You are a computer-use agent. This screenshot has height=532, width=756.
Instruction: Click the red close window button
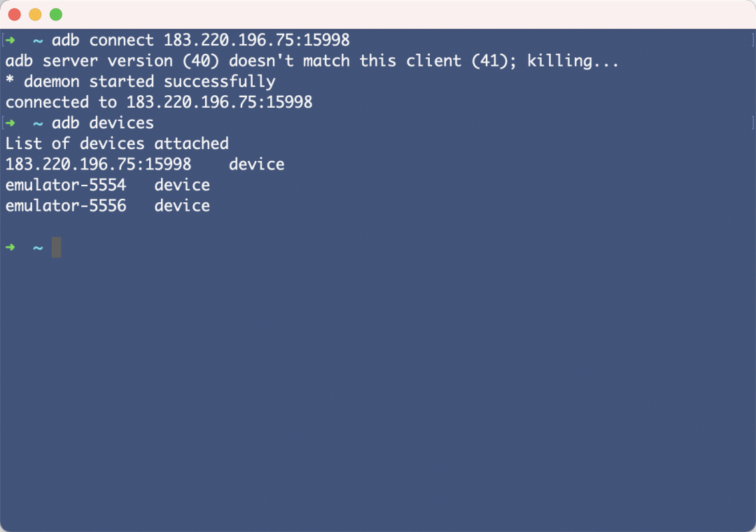14,15
